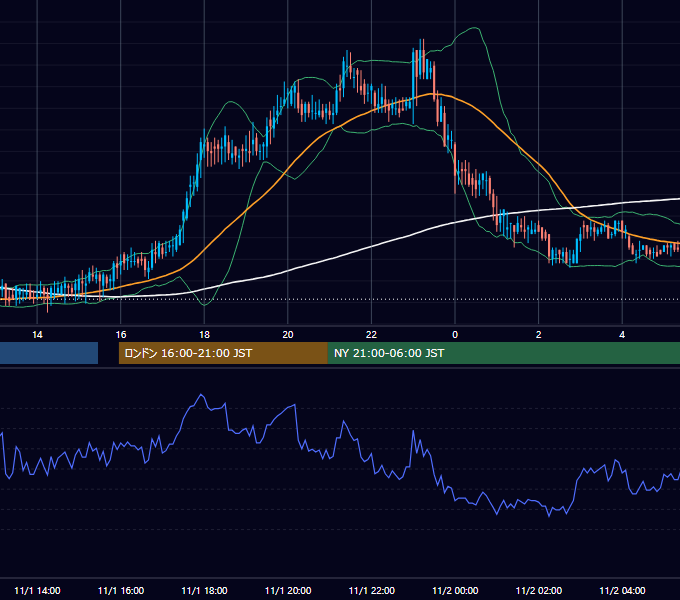The width and height of the screenshot is (680, 600).
Task: Click the 20 hour label on the axis
Action: click(288, 335)
